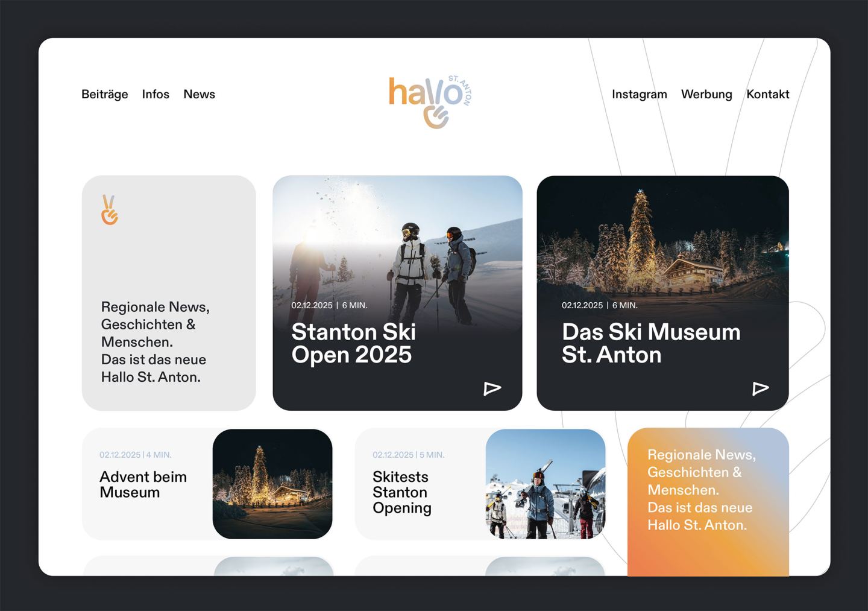Open the Das Ski Museum St. Anton headline
The image size is (868, 611).
(x=651, y=343)
